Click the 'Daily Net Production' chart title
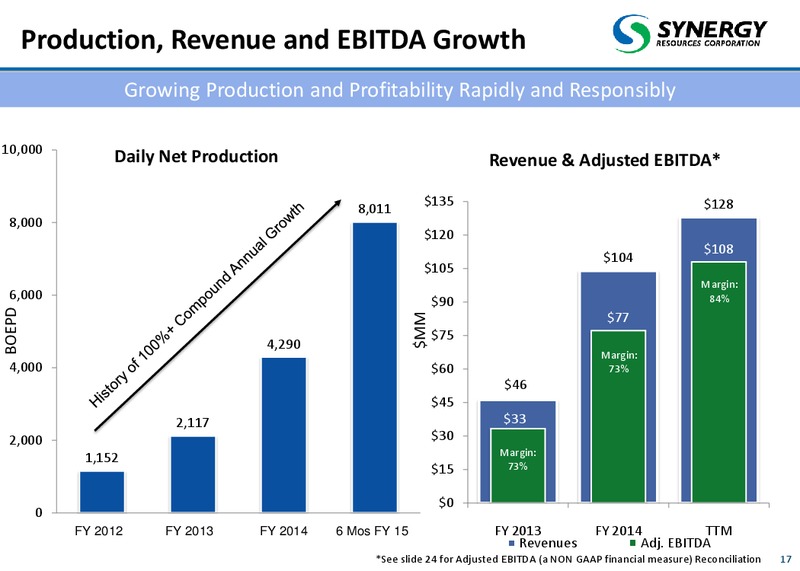The image size is (800, 571). tap(196, 156)
